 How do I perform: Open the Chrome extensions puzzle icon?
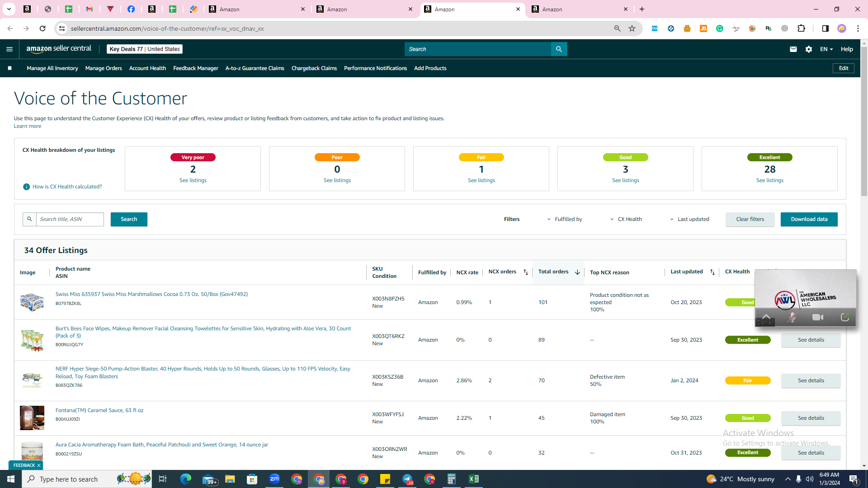click(x=801, y=28)
